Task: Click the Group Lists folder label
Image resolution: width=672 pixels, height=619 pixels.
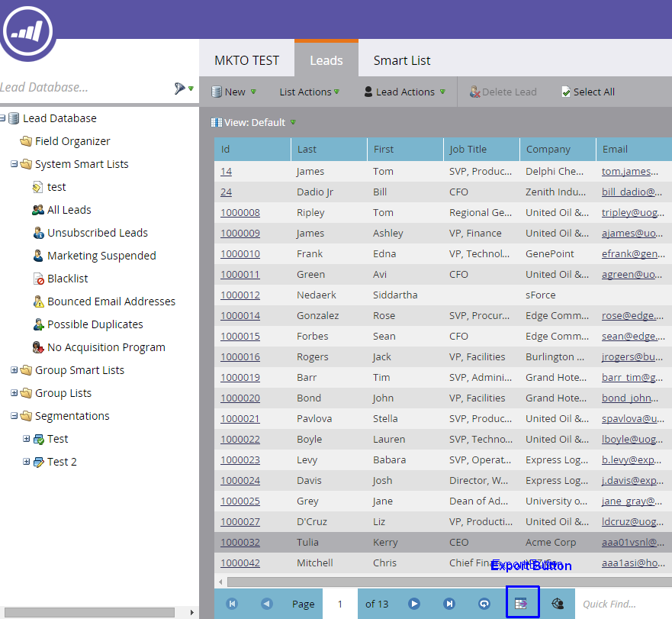Action: click(x=63, y=393)
